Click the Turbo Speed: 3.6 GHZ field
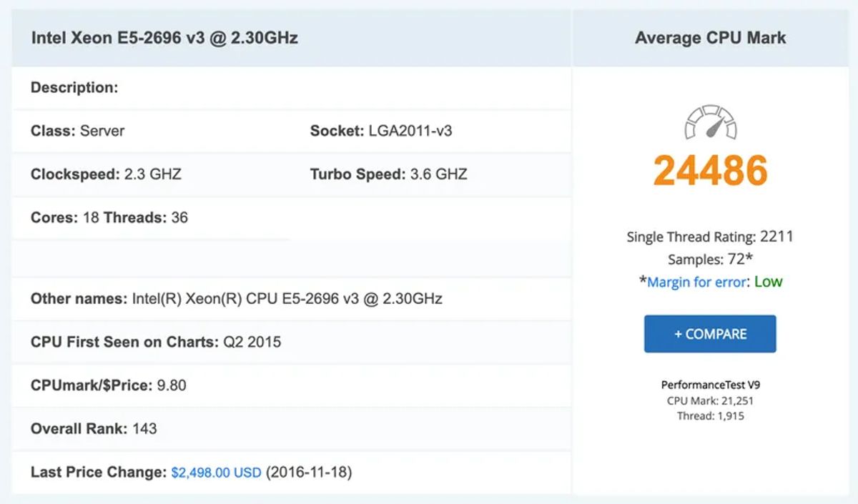 tap(388, 174)
